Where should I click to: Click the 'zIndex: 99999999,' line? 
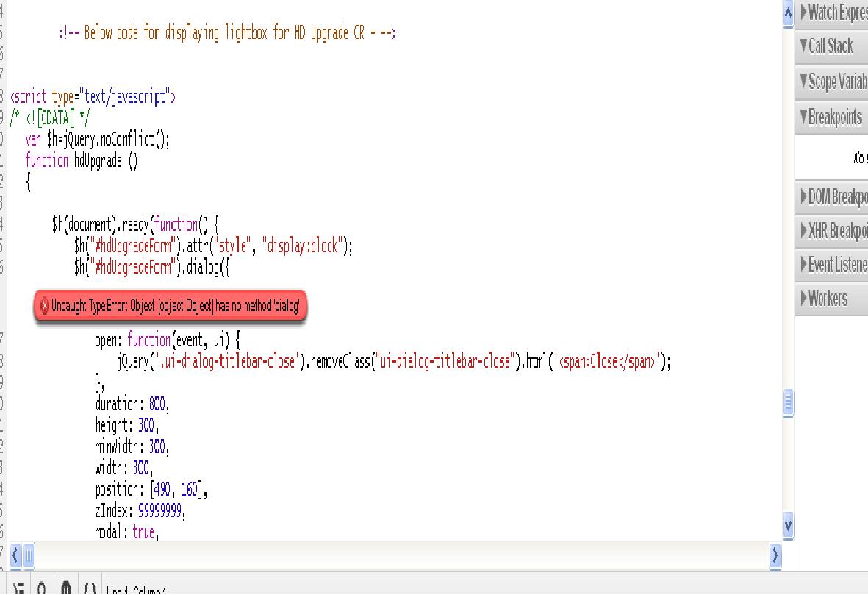140,510
